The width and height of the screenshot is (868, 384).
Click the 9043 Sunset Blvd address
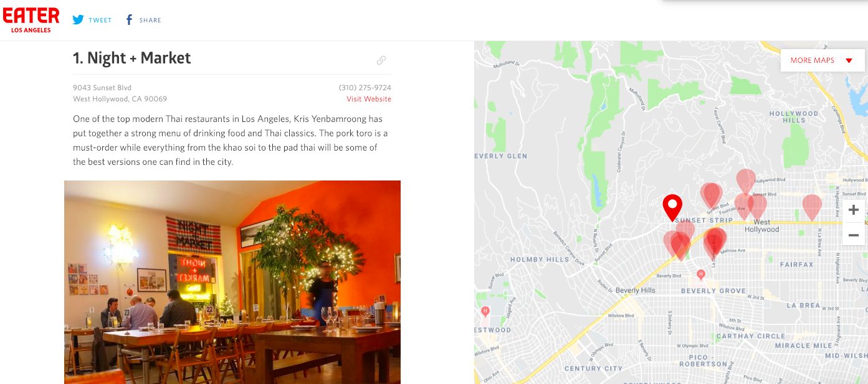pos(102,88)
